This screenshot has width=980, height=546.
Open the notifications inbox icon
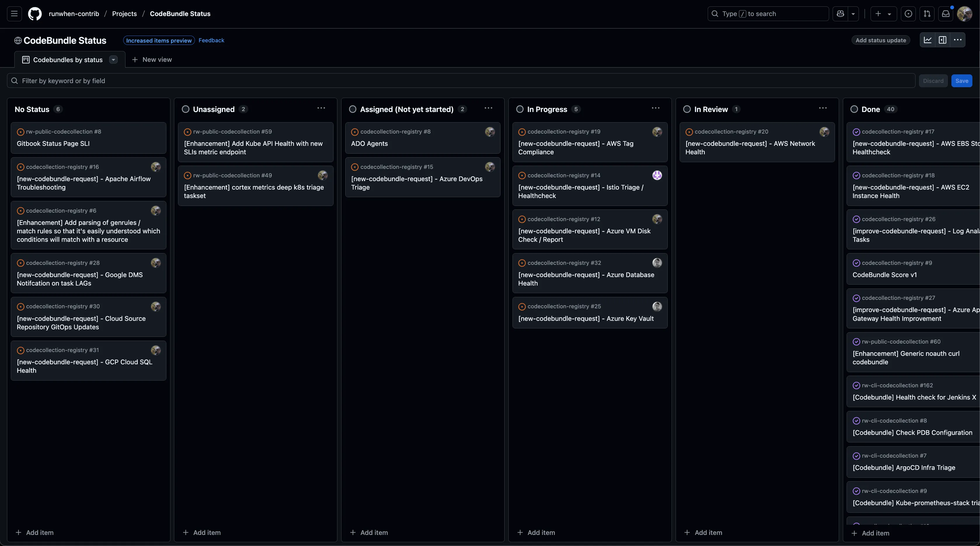(946, 14)
